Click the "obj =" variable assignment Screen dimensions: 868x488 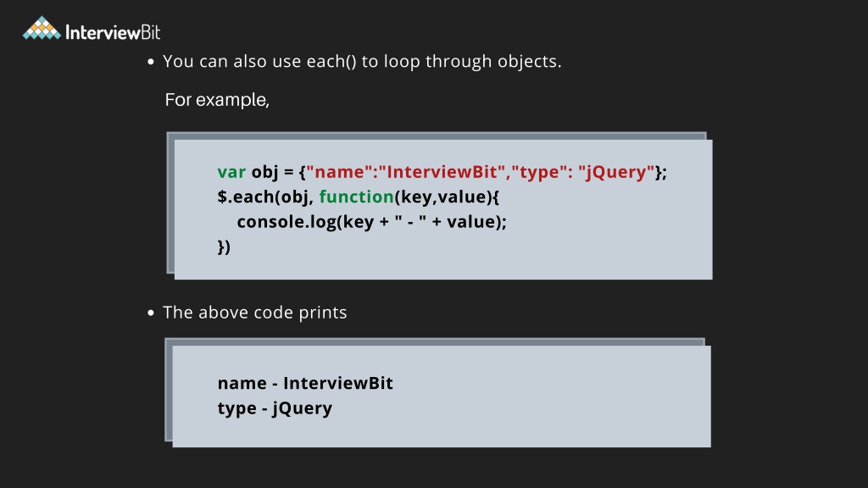pos(272,172)
